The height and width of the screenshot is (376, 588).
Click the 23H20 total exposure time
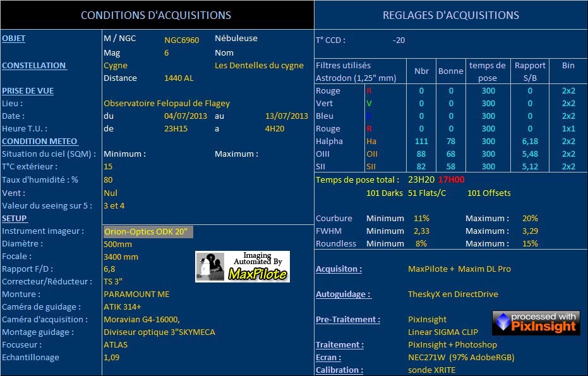421,179
